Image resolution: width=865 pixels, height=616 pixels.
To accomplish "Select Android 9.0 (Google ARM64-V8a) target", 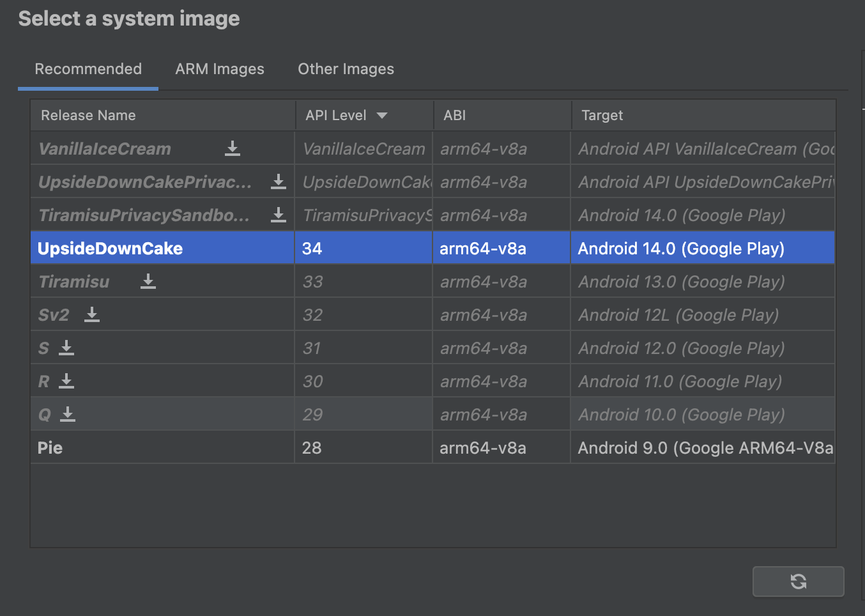I will click(x=703, y=448).
